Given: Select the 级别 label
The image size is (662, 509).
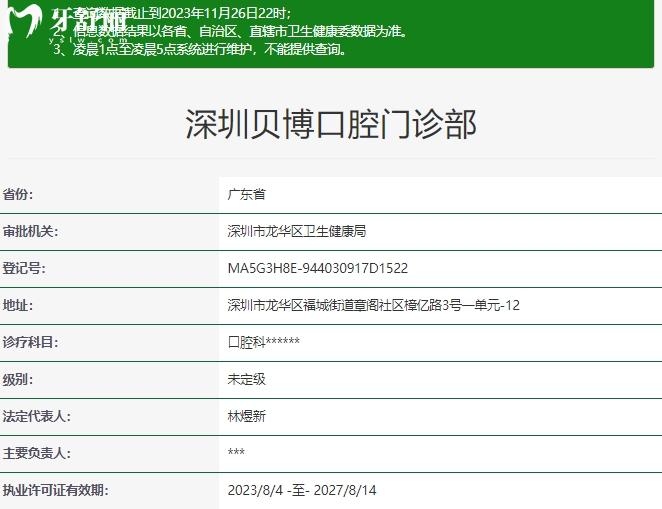Looking at the screenshot, I should (18, 379).
